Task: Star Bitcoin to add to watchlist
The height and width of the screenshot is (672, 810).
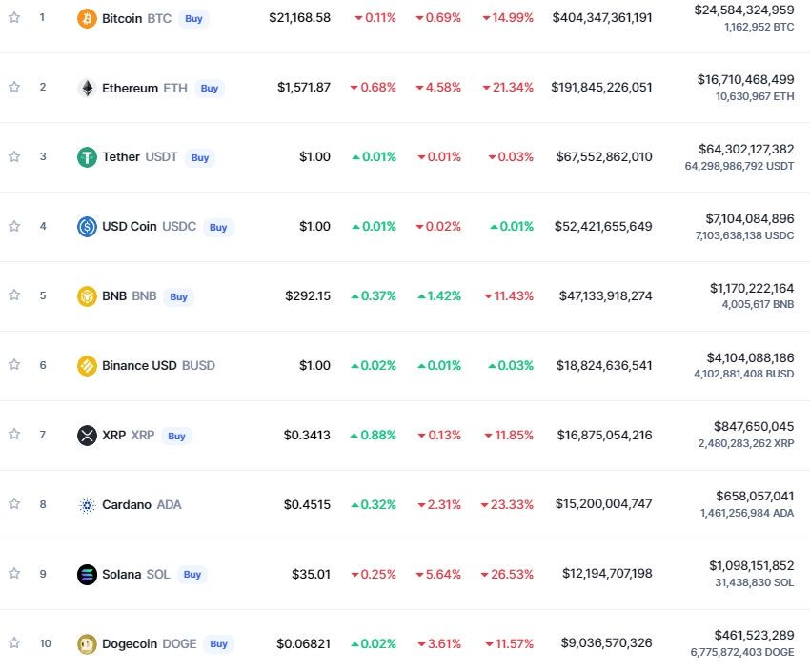Action: (x=14, y=17)
